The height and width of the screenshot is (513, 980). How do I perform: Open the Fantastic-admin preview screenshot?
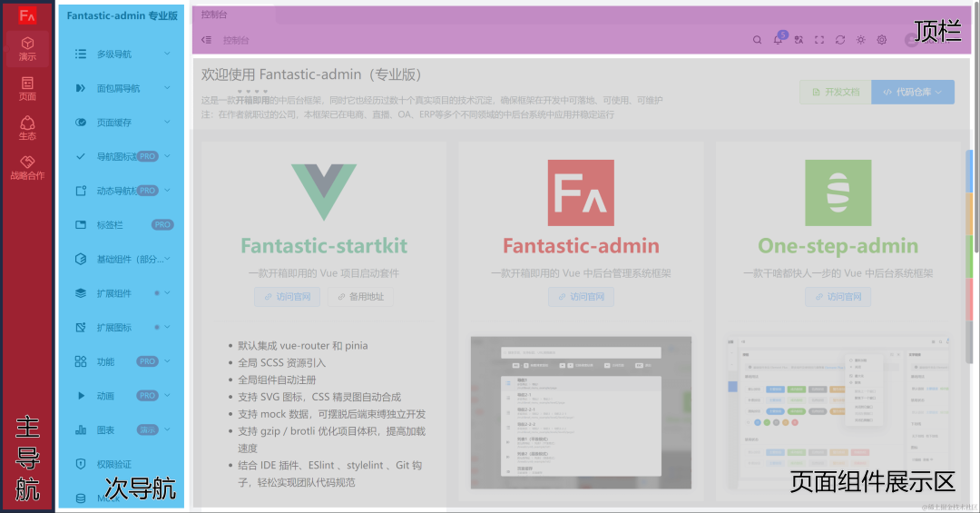[x=582, y=413]
